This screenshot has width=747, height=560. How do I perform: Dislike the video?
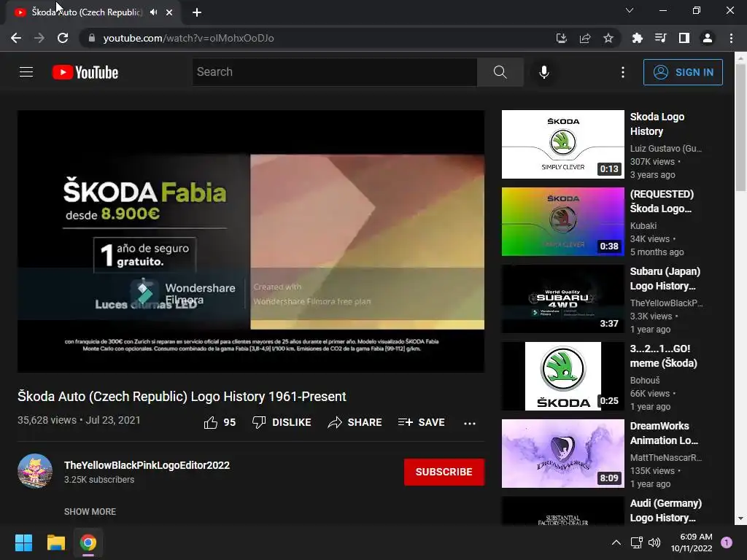[282, 422]
